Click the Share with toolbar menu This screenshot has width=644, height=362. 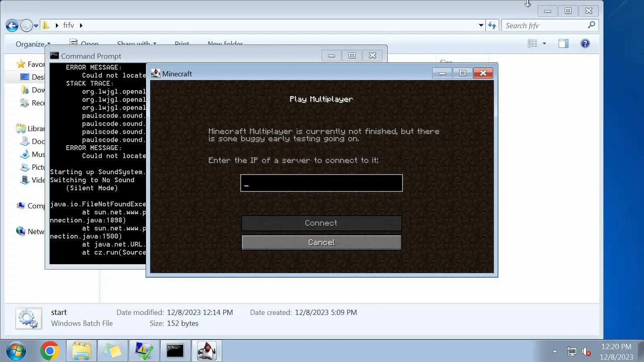point(136,43)
